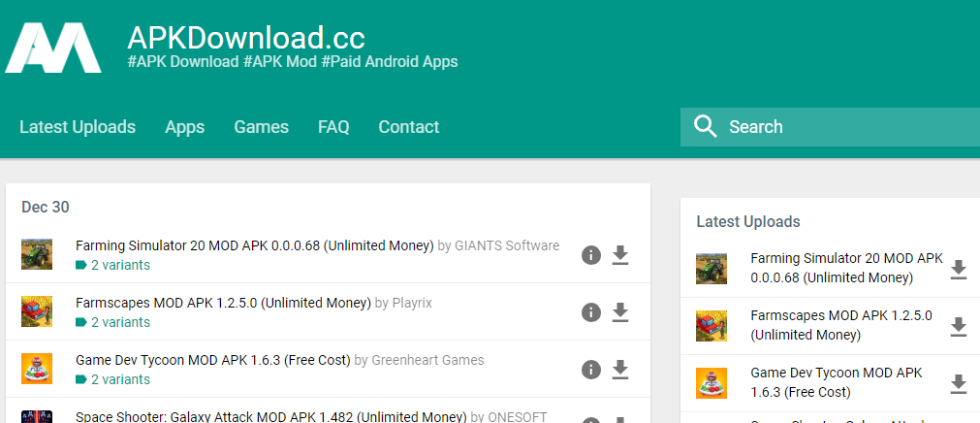Download Game Dev Tycoon from main list

click(619, 370)
